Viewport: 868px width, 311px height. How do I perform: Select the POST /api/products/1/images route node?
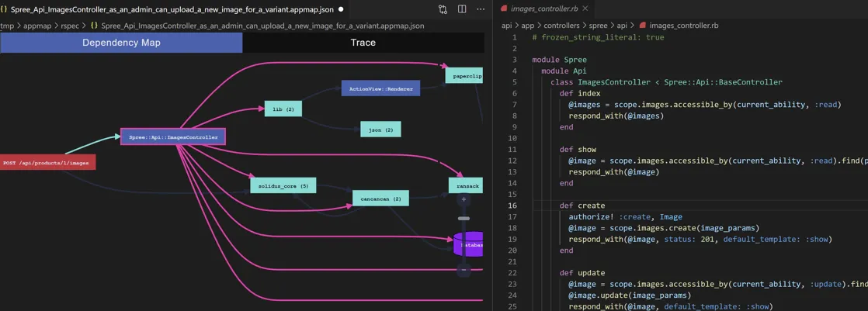coord(47,162)
